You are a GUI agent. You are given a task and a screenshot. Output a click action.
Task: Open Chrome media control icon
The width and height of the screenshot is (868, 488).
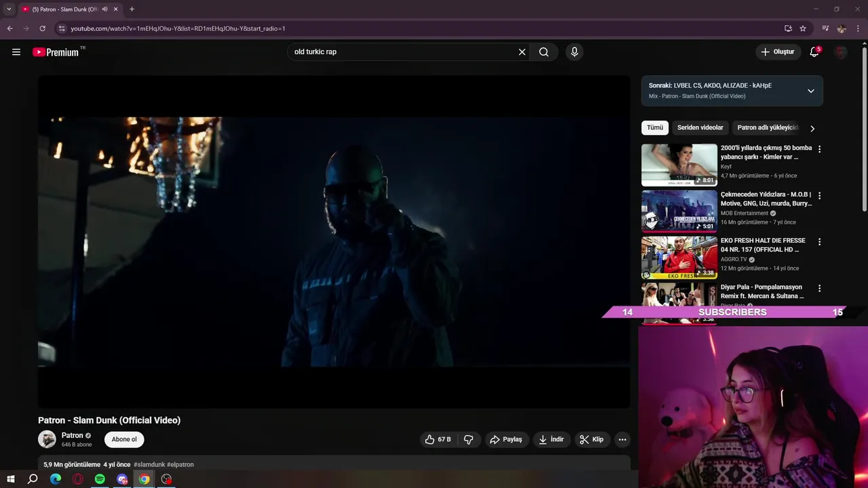click(x=825, y=28)
